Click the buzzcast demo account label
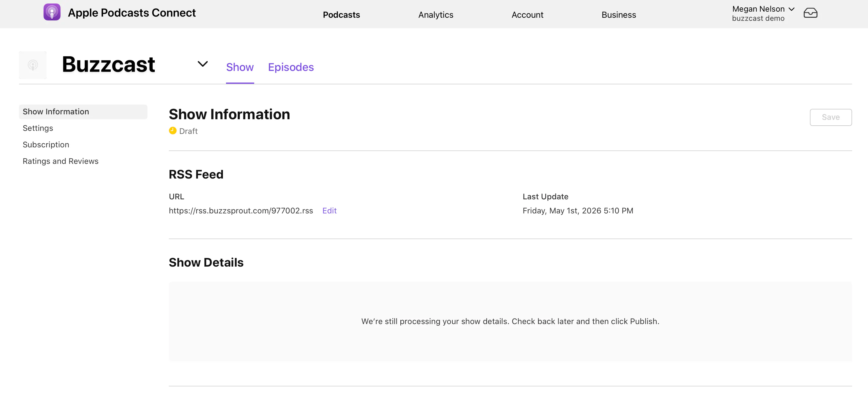Screen dimensions: 868x395 click(x=758, y=19)
